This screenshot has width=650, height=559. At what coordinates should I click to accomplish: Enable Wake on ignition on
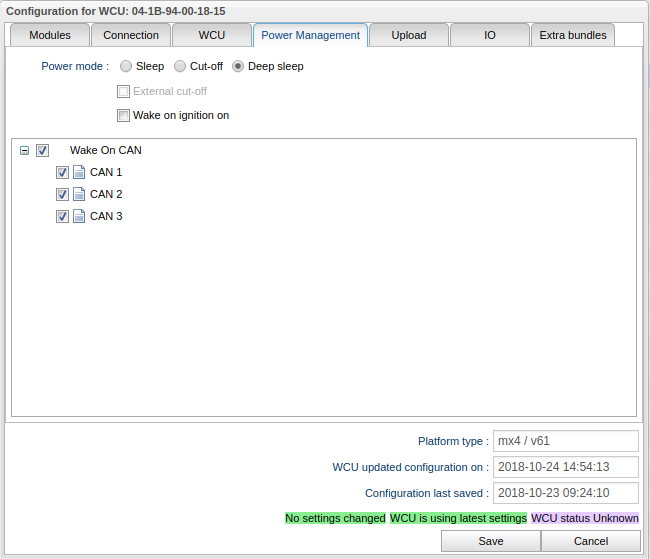124,116
